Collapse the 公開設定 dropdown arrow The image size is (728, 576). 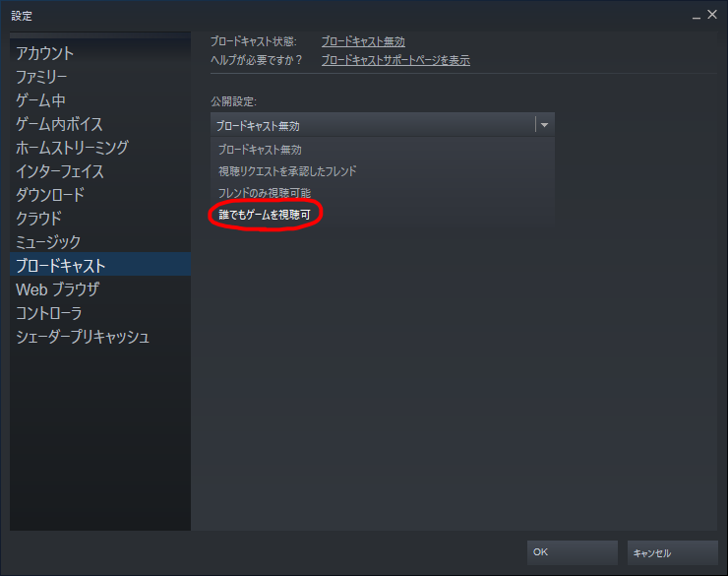545,125
